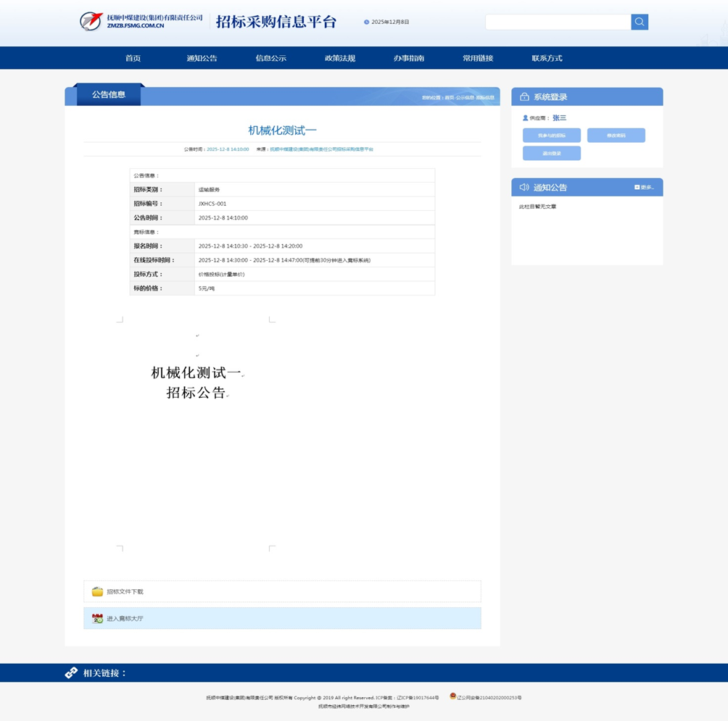Click the magnifier search icon button
Viewport: 728px width, 721px height.
(x=640, y=22)
